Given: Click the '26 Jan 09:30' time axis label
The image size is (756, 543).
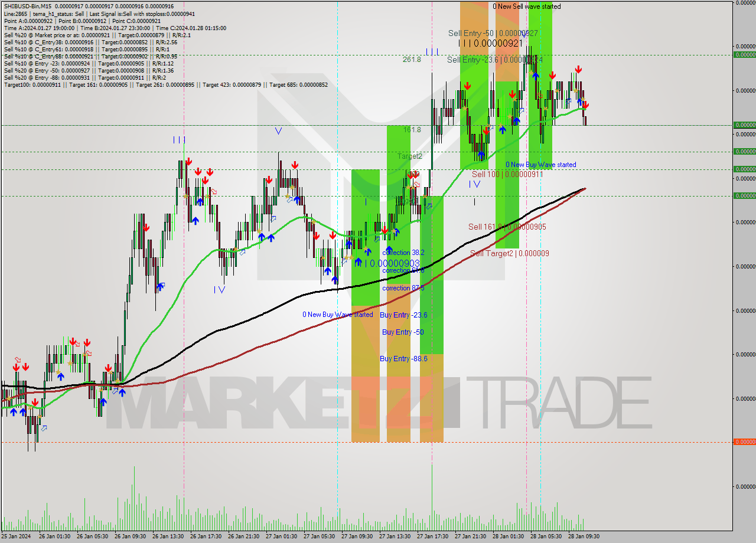Looking at the screenshot, I should pyautogui.click(x=130, y=537).
